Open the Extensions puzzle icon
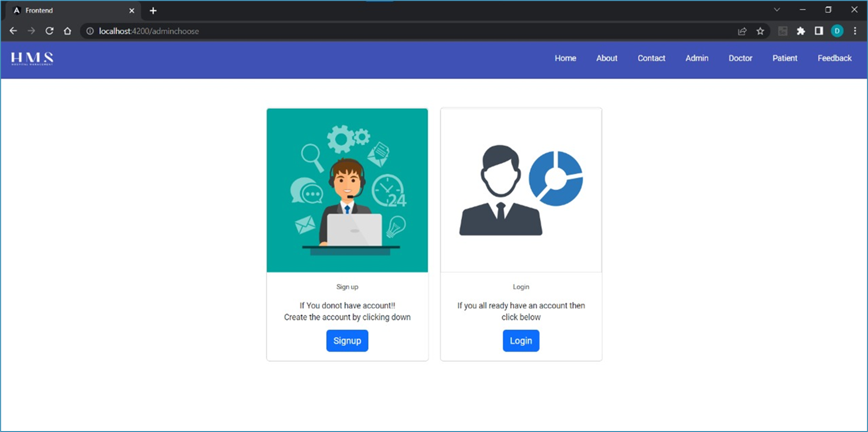Image resolution: width=868 pixels, height=432 pixels. 801,31
